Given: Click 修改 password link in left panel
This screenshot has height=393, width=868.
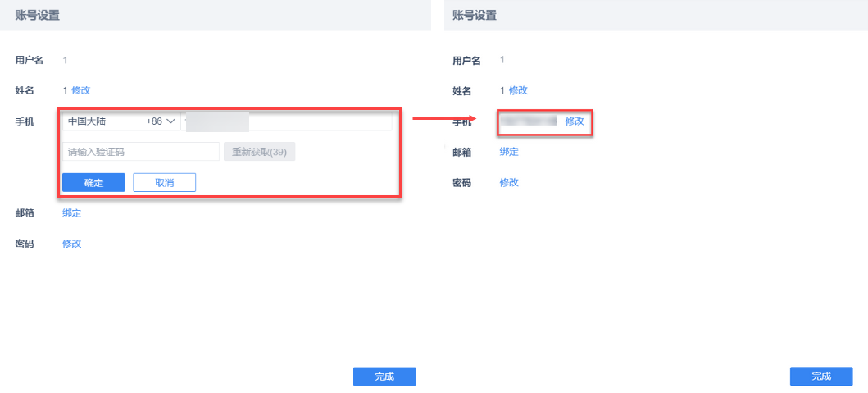Looking at the screenshot, I should 72,244.
